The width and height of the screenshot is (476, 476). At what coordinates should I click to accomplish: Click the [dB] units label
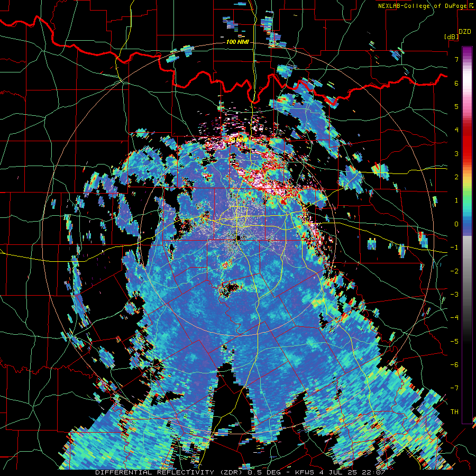(452, 36)
